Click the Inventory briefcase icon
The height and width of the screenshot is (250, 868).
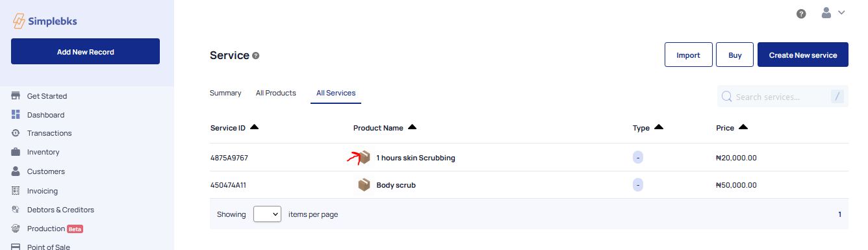pos(16,152)
